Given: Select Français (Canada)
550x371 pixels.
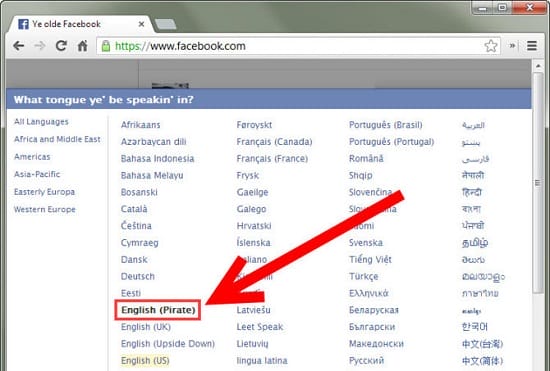Looking at the screenshot, I should pos(274,142).
